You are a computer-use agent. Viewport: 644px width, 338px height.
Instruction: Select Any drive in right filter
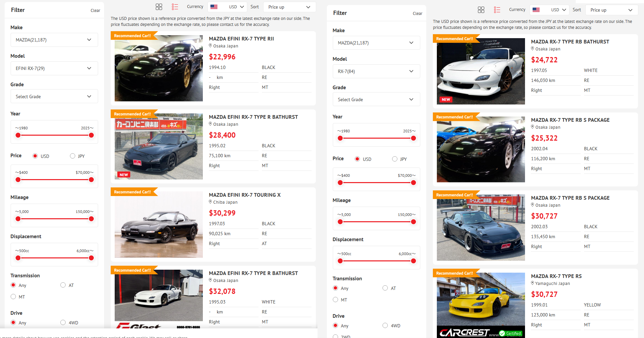point(335,325)
